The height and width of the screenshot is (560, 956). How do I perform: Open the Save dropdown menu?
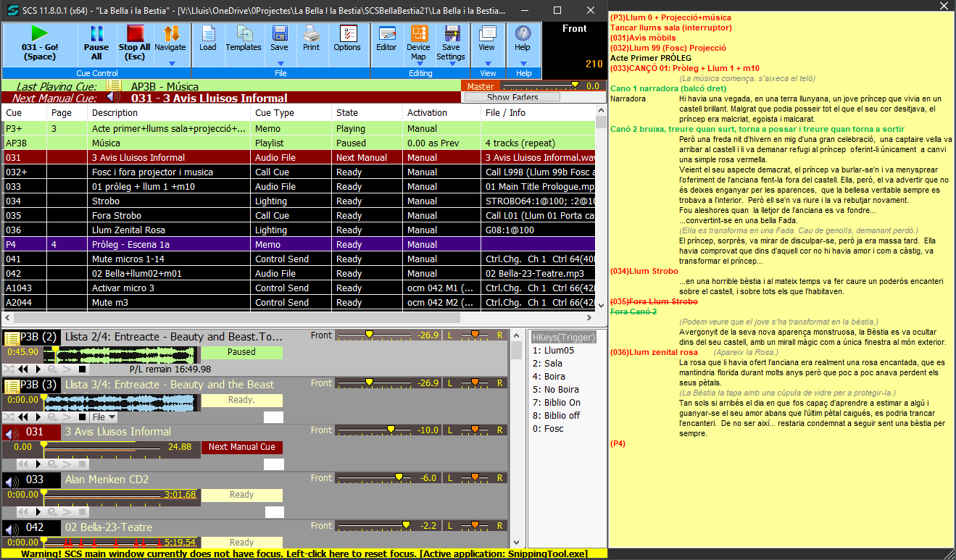click(279, 63)
